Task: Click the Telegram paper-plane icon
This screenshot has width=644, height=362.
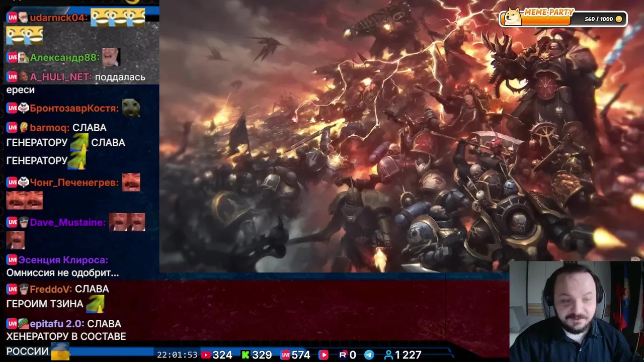Action: pos(369,355)
